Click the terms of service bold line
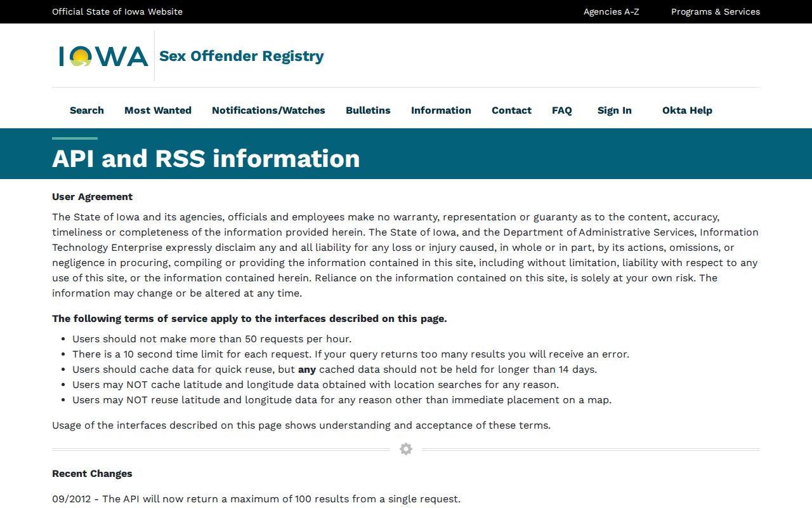Image resolution: width=812 pixels, height=508 pixels. (249, 319)
